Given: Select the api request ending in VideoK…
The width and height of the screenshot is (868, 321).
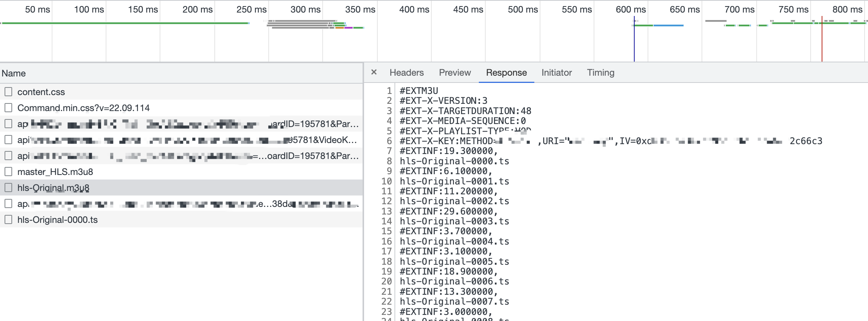Looking at the screenshot, I should coord(181,140).
